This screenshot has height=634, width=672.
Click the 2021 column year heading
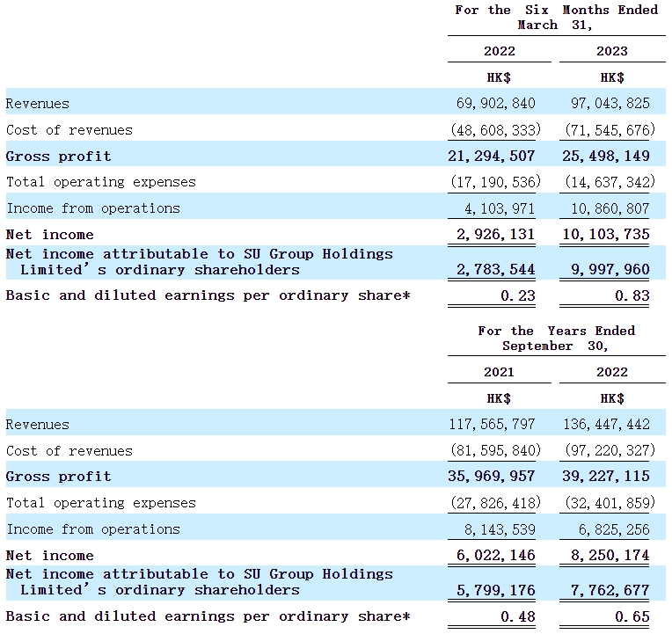499,372
